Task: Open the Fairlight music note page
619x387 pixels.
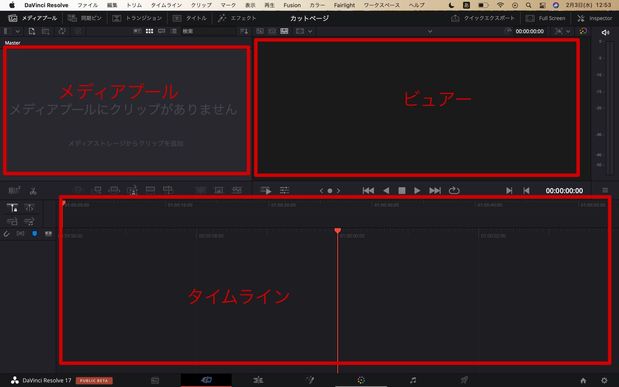Action: [x=413, y=380]
